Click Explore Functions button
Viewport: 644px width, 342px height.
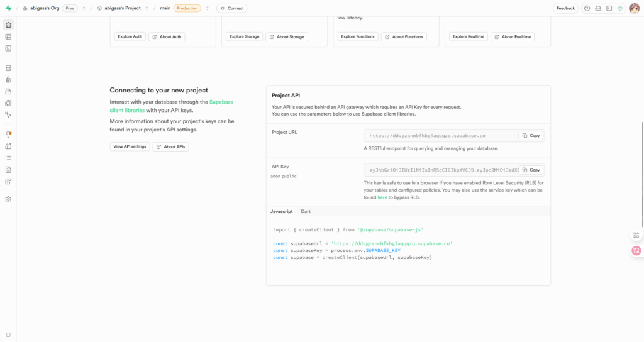point(358,36)
